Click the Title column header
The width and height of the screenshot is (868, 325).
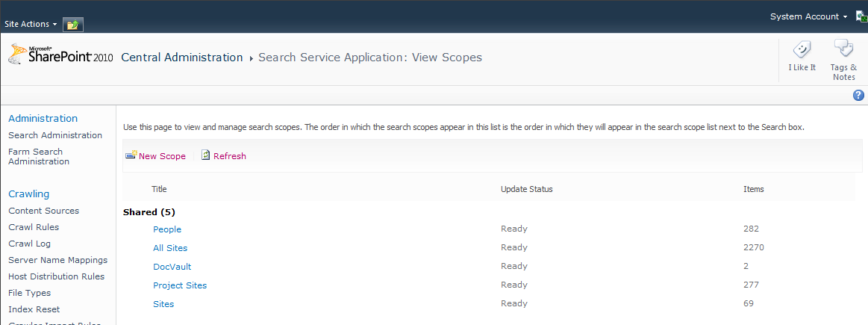pyautogui.click(x=159, y=189)
